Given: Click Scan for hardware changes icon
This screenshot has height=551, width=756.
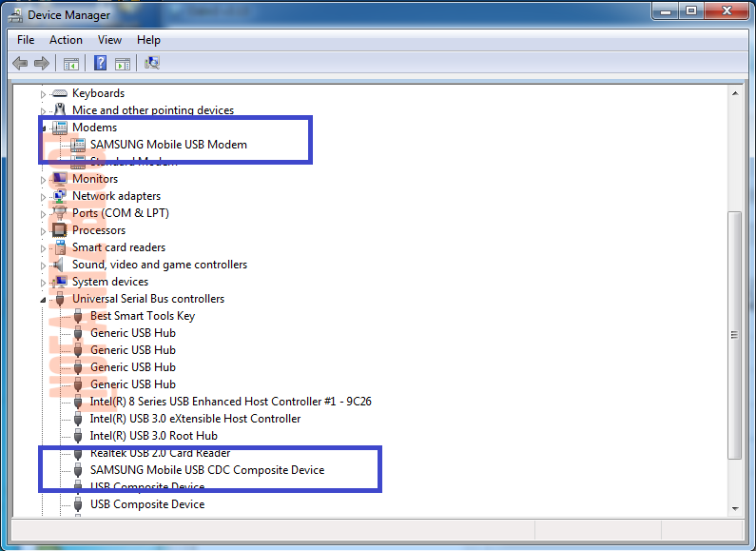Looking at the screenshot, I should point(152,63).
